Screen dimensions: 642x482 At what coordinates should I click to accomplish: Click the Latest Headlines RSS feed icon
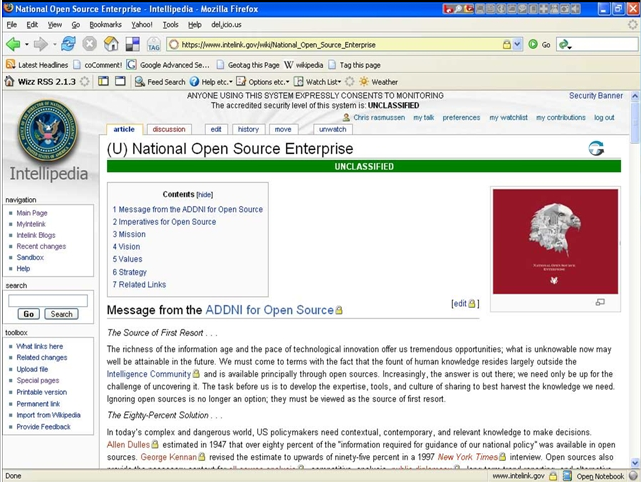coord(10,65)
